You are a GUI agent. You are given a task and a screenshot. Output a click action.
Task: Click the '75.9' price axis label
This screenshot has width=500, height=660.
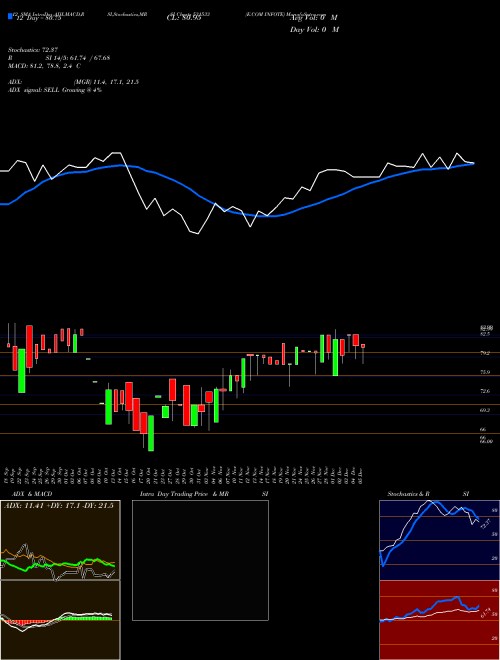[485, 372]
